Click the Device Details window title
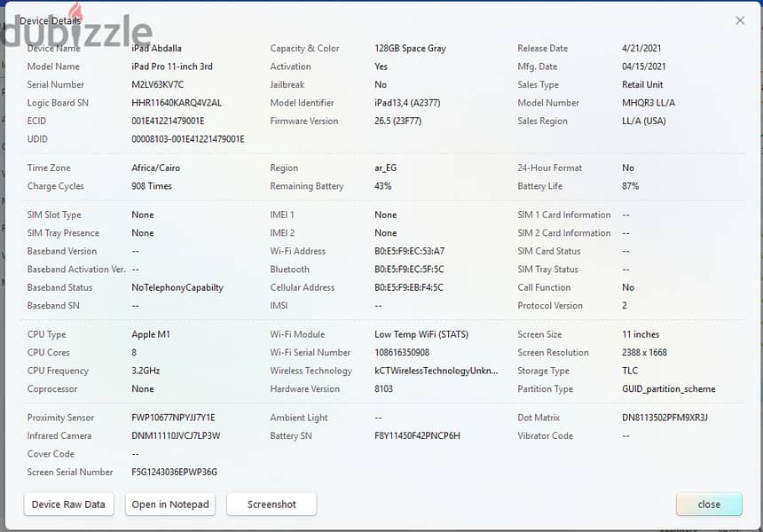 [50, 21]
